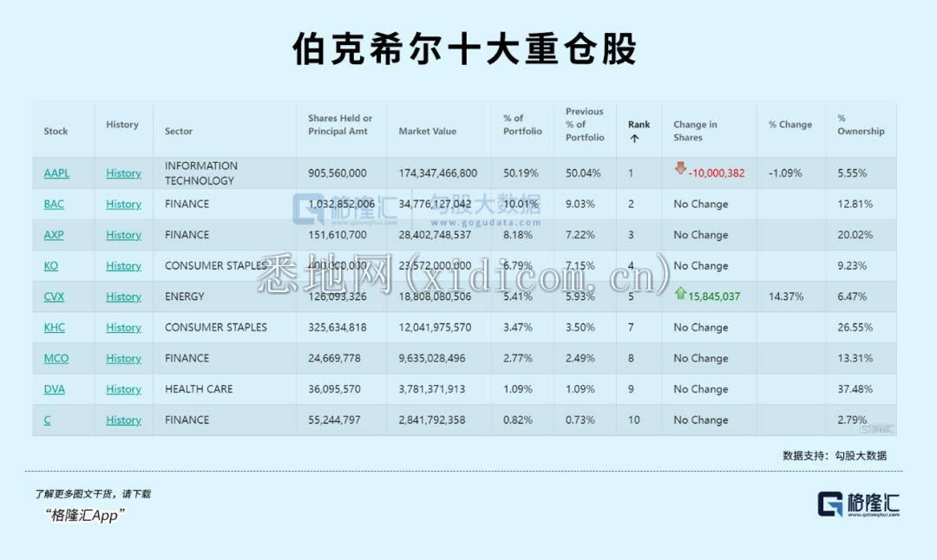Sort by Previous % of Portfolio header
Image resolution: width=937 pixels, height=560 pixels.
point(585,124)
